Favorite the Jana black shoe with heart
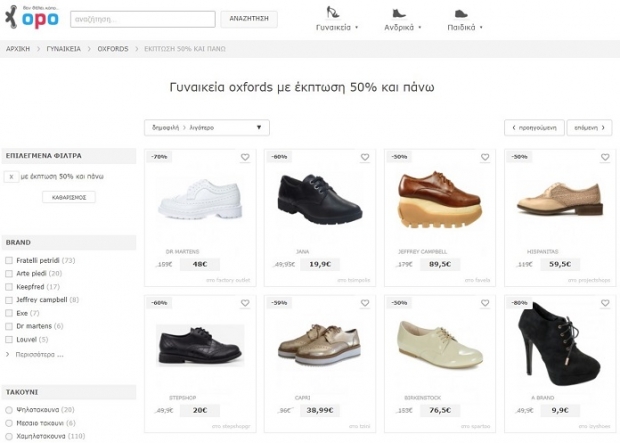The width and height of the screenshot is (620, 443). coord(365,157)
